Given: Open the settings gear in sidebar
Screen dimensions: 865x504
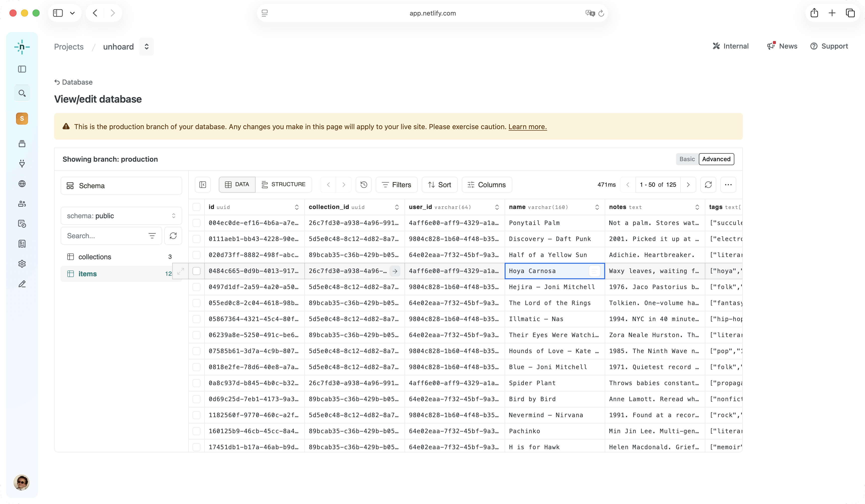Looking at the screenshot, I should (x=22, y=264).
